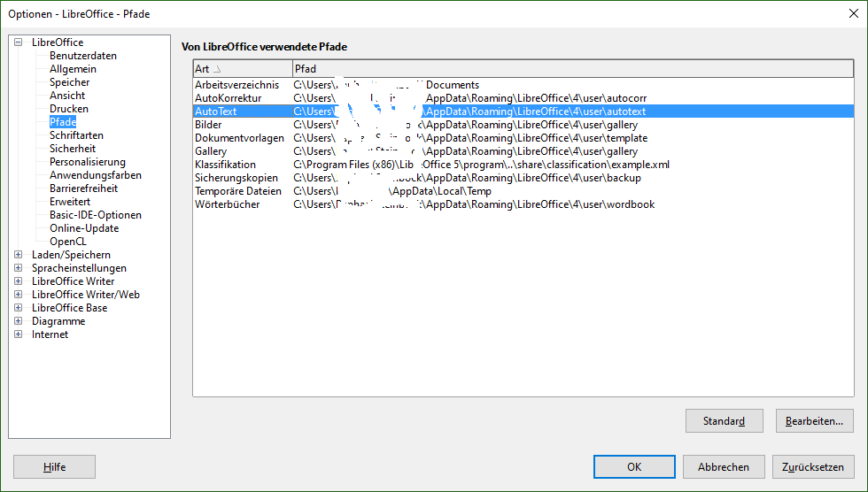Collapse the LibreOffice tree node

pyautogui.click(x=19, y=42)
